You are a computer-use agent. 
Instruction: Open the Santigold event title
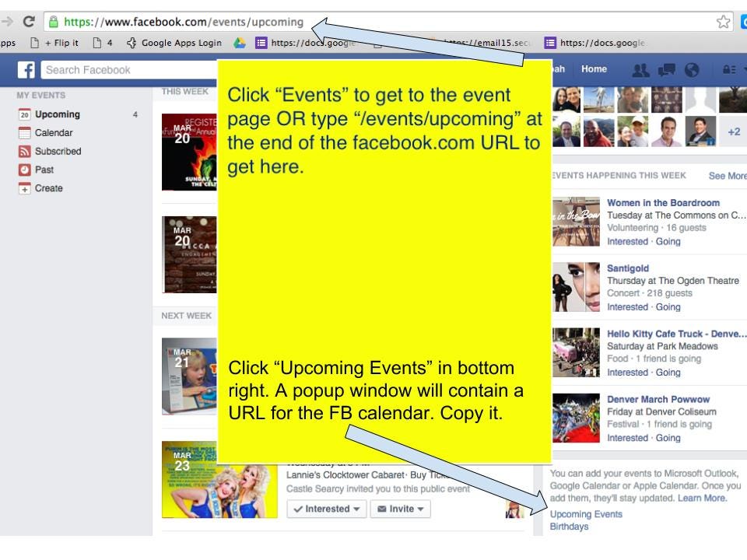[x=628, y=268]
